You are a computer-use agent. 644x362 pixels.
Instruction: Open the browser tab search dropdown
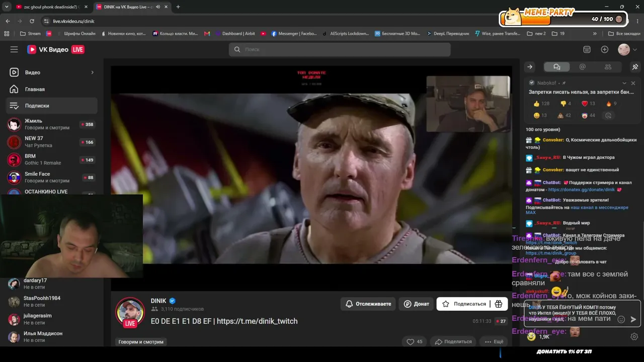[7, 7]
